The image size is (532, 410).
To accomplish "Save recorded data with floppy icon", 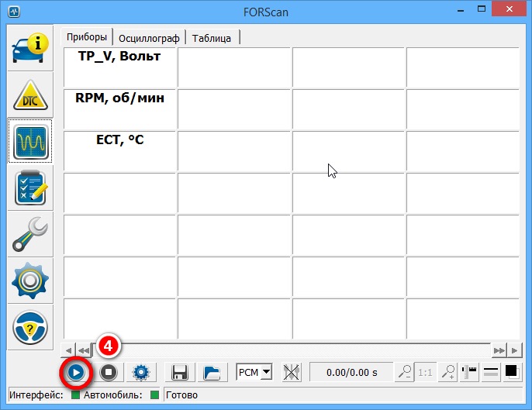I will coord(180,372).
